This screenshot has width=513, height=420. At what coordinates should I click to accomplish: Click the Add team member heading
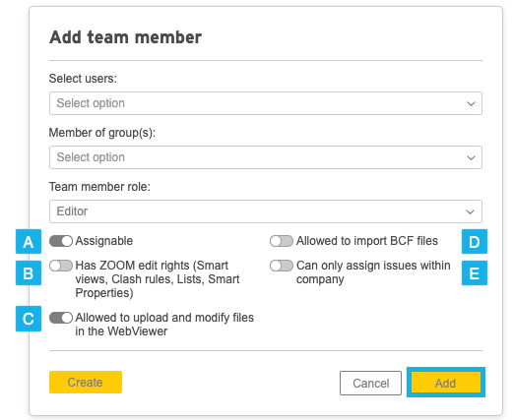[x=125, y=37]
